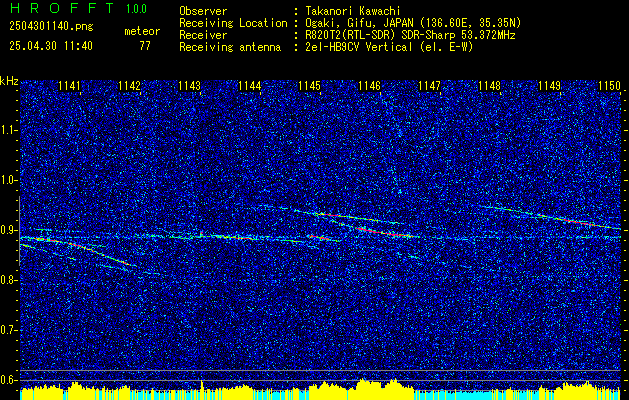Click the meteor count 77
This screenshot has height=400, width=629.
click(x=145, y=46)
